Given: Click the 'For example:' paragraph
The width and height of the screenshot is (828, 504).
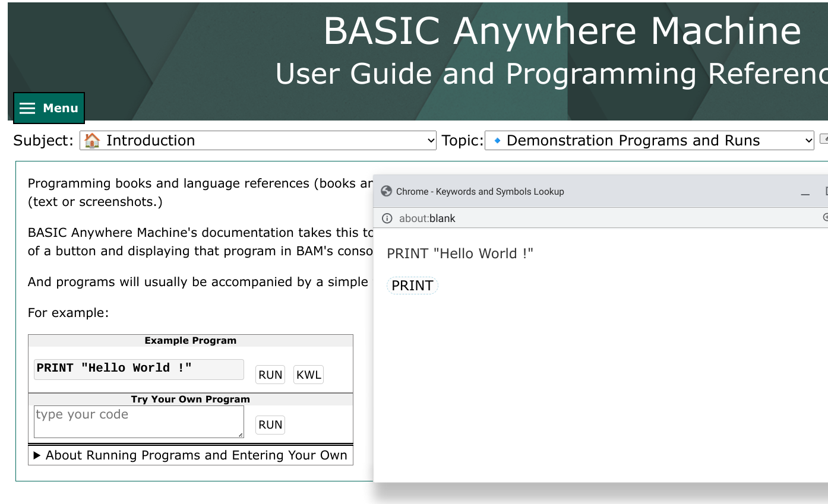Looking at the screenshot, I should point(68,313).
